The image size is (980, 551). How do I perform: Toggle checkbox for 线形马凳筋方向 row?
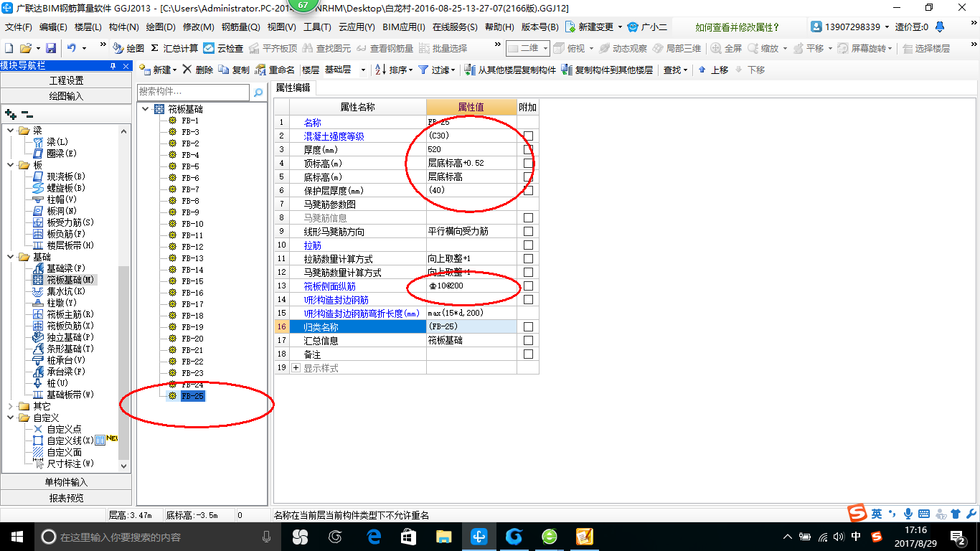pyautogui.click(x=528, y=232)
